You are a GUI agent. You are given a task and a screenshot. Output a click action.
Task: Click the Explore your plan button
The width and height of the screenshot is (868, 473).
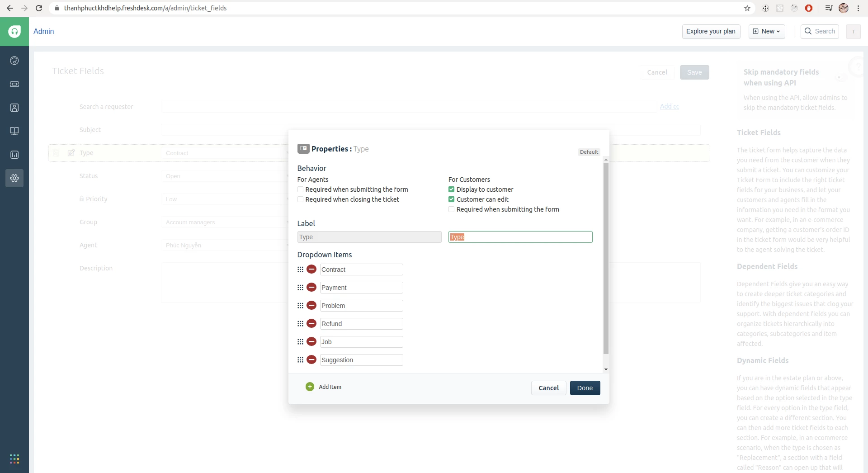711,31
